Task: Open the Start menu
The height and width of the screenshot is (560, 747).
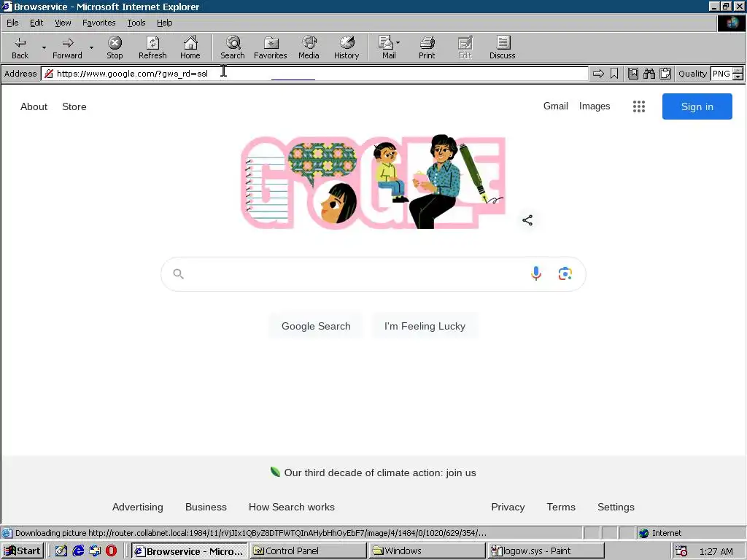Action: point(23,551)
